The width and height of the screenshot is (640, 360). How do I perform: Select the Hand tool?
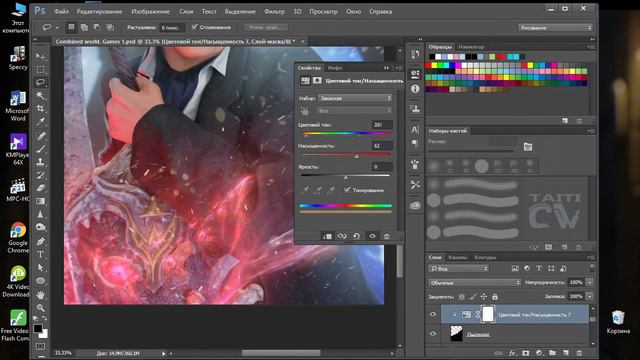click(x=40, y=294)
